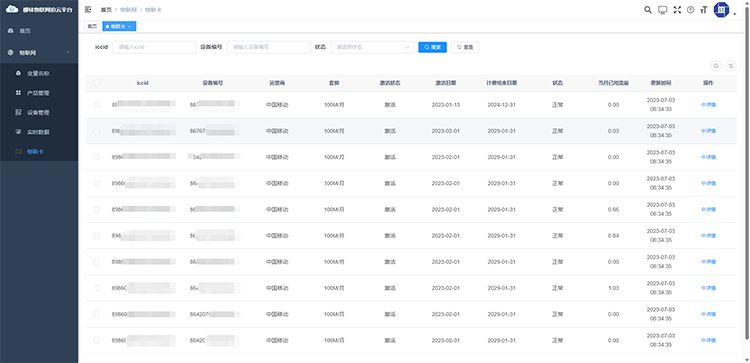750x363 pixels.
Task: Toggle the sidebar collapse hamburger icon
Action: click(x=88, y=10)
